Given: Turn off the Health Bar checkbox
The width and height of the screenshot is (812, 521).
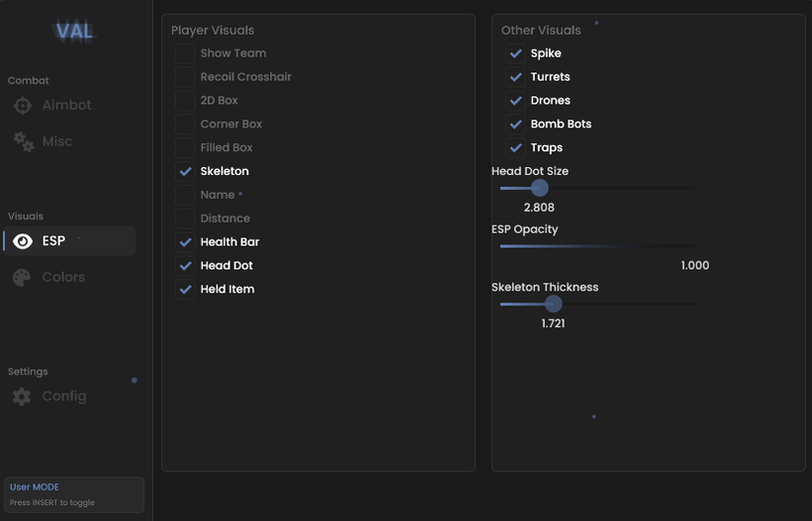Looking at the screenshot, I should pyautogui.click(x=185, y=242).
